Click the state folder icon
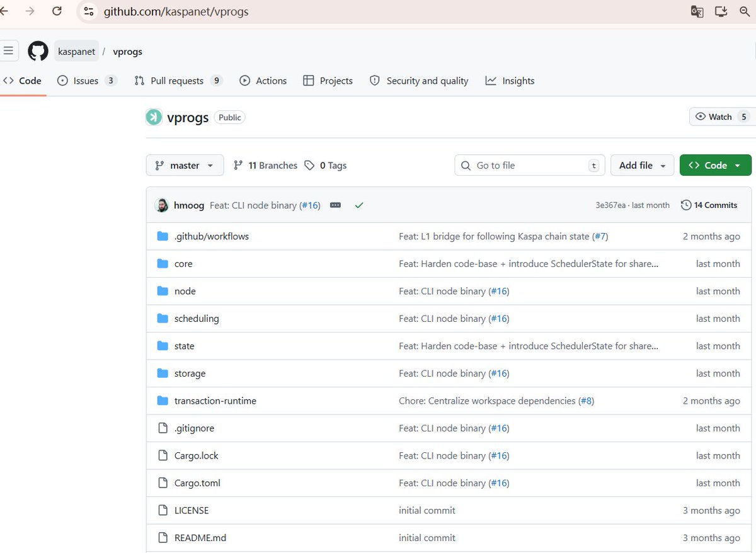The height and width of the screenshot is (553, 756). pyautogui.click(x=163, y=346)
